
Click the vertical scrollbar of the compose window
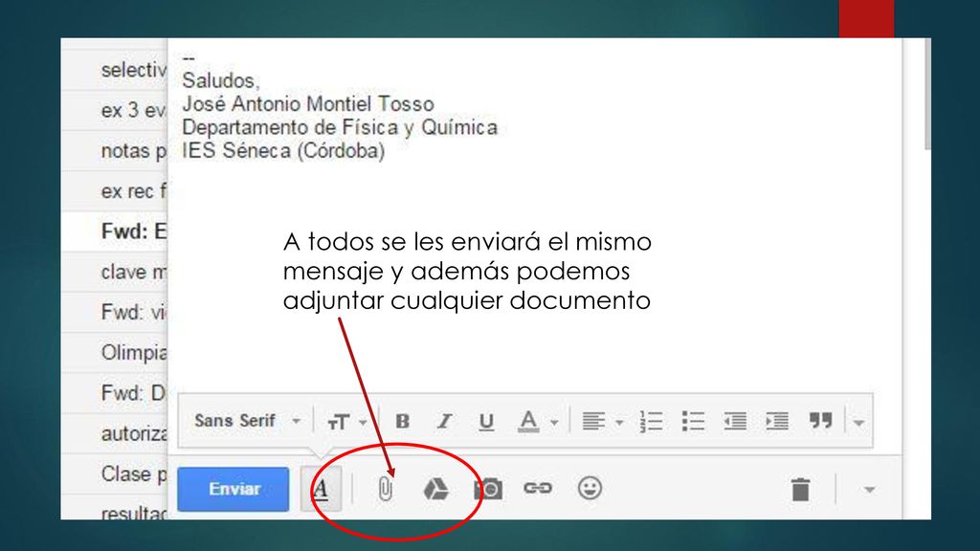(x=927, y=94)
